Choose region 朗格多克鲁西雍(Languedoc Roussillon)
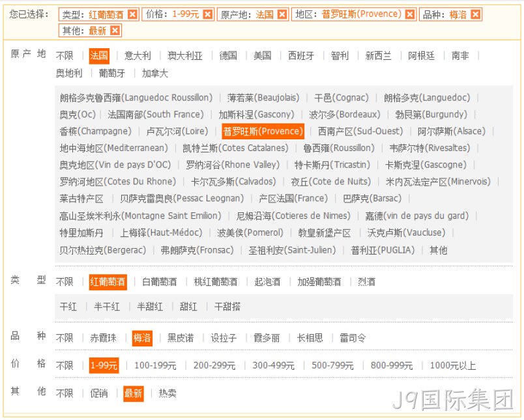The height and width of the screenshot is (420, 524). (x=136, y=98)
